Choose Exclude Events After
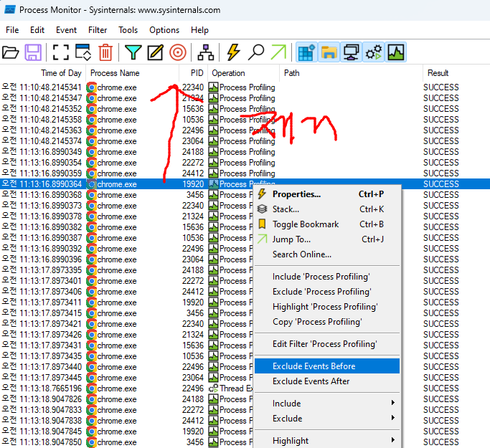490x448 pixels. [x=327, y=381]
